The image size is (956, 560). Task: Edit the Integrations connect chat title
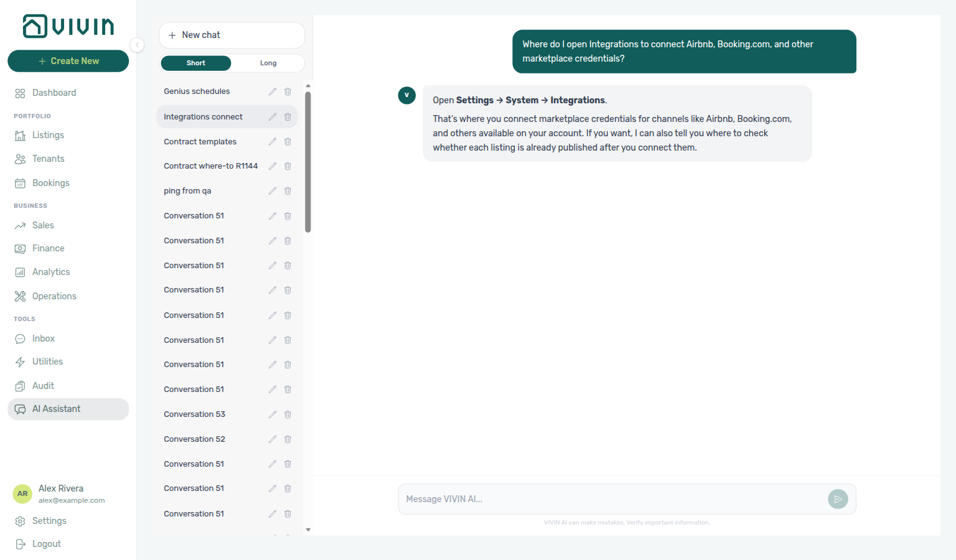272,117
